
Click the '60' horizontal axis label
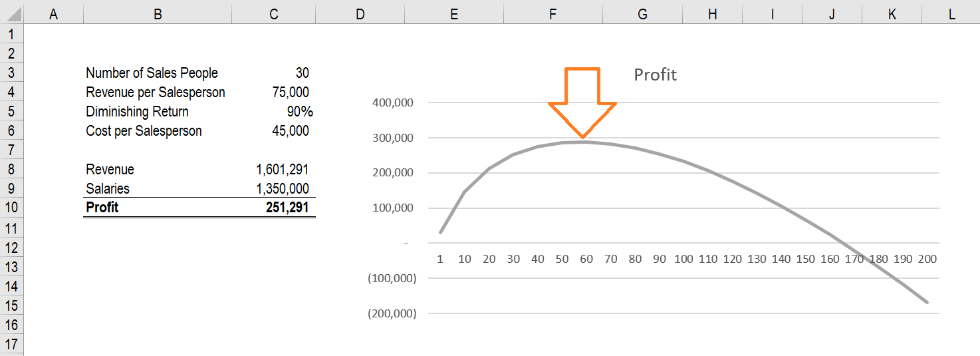click(x=586, y=259)
